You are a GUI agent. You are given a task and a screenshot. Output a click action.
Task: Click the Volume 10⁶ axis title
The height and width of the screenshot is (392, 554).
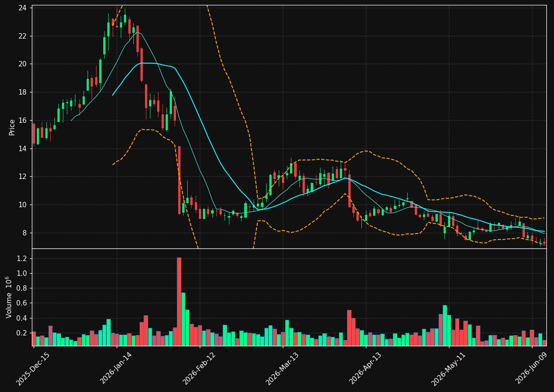pos(10,297)
